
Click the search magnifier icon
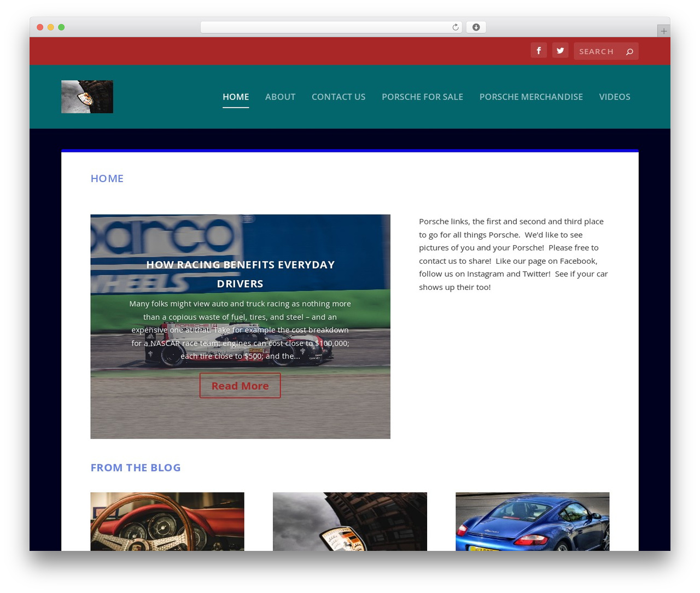[x=629, y=51]
